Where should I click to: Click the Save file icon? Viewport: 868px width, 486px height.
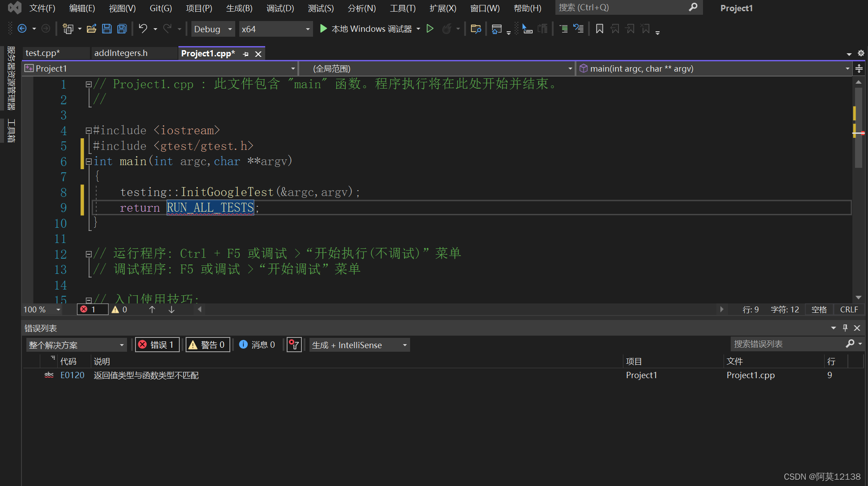click(x=107, y=29)
